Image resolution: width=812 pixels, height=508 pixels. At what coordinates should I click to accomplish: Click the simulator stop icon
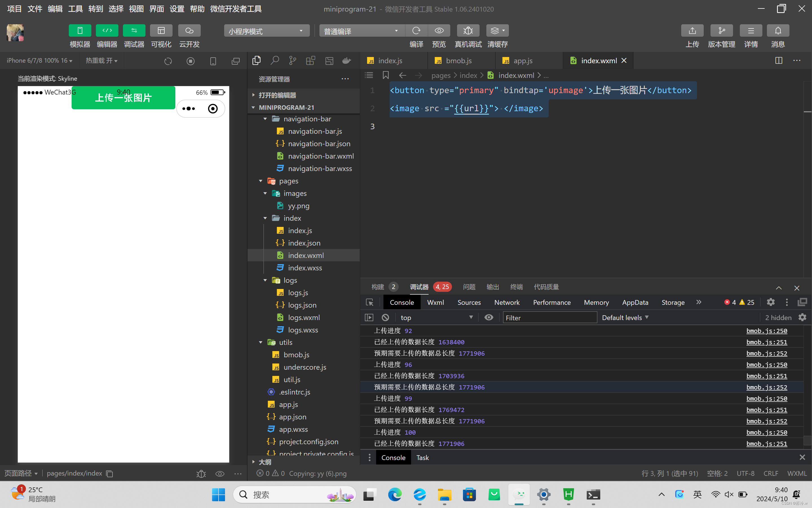[191, 61]
